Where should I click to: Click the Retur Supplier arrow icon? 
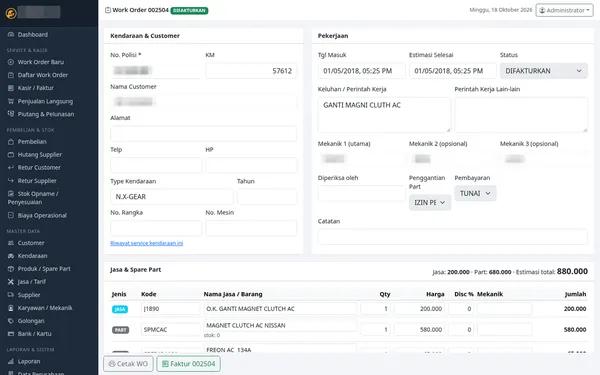[11, 181]
